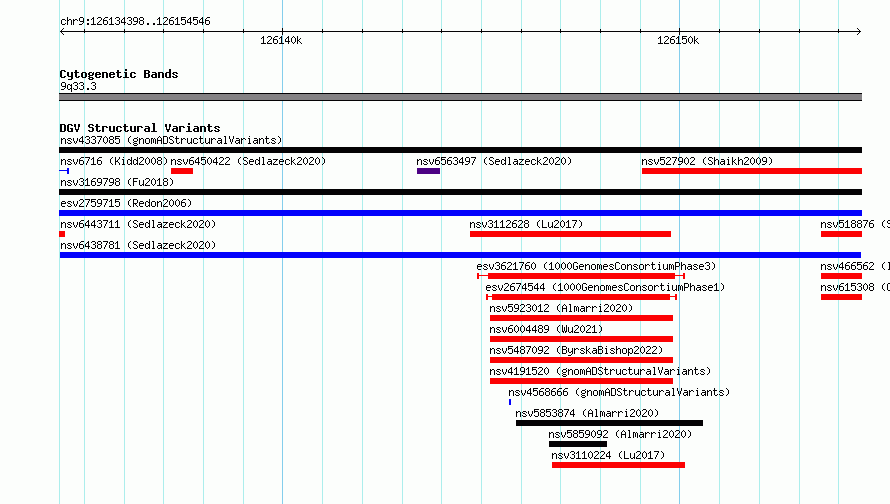Viewport: 890px width, 504px height.
Task: Select the black bar under nsv4337085
Action: 460,150
